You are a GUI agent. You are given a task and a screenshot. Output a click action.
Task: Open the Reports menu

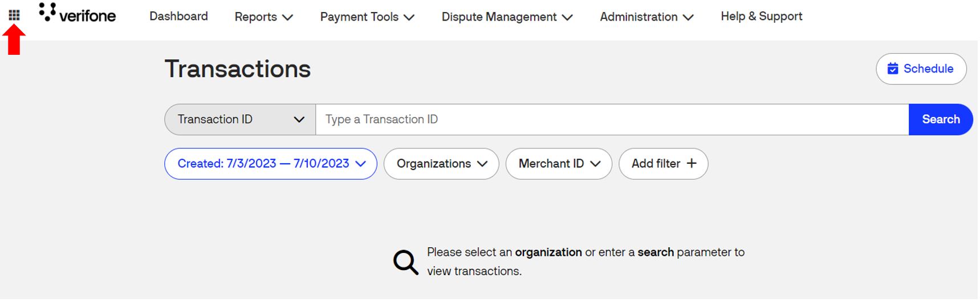click(x=263, y=17)
